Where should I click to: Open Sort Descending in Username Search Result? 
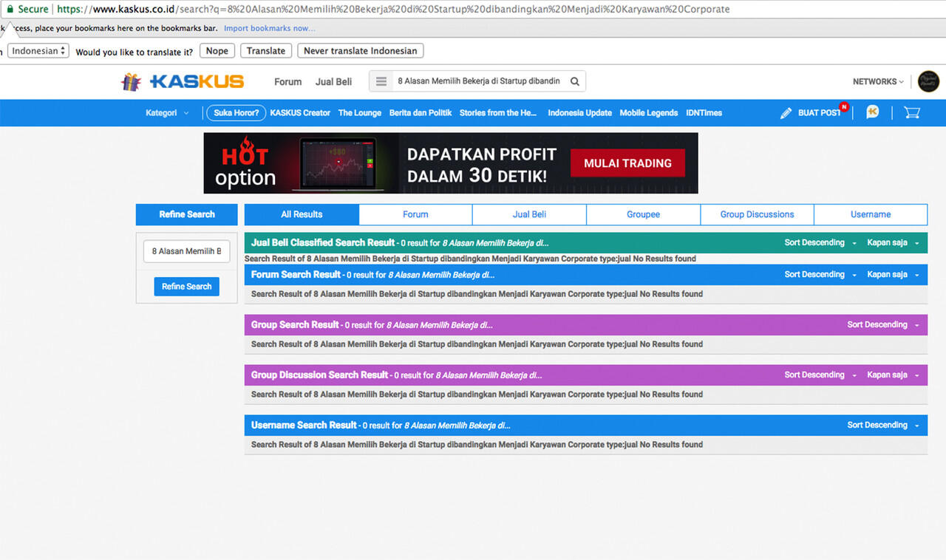tap(883, 426)
